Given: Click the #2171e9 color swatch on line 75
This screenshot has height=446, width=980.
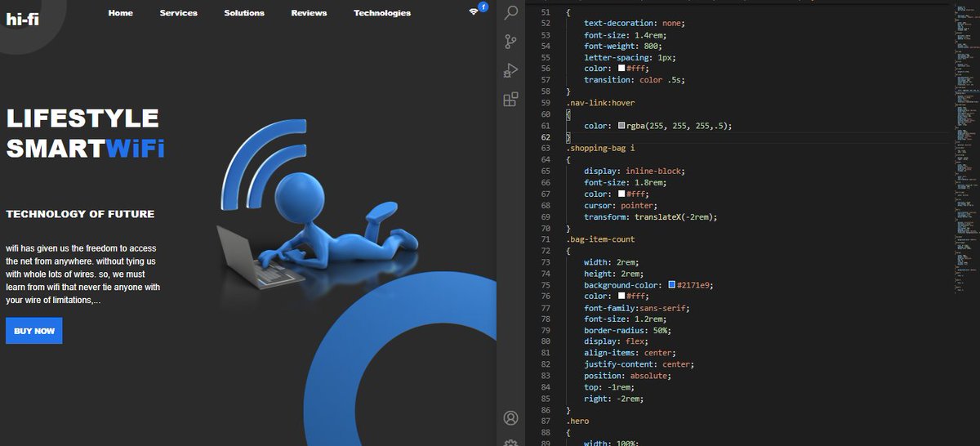Looking at the screenshot, I should click(672, 286).
